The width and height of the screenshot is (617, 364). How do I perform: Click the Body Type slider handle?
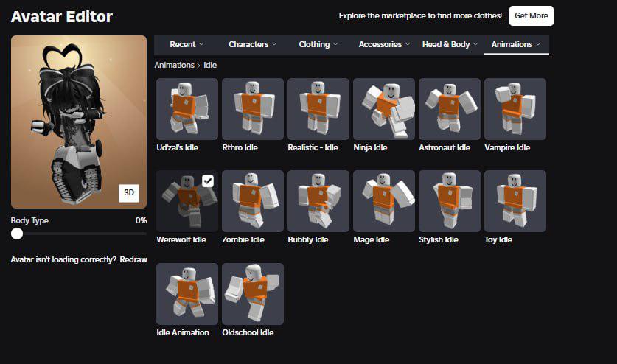pos(17,234)
